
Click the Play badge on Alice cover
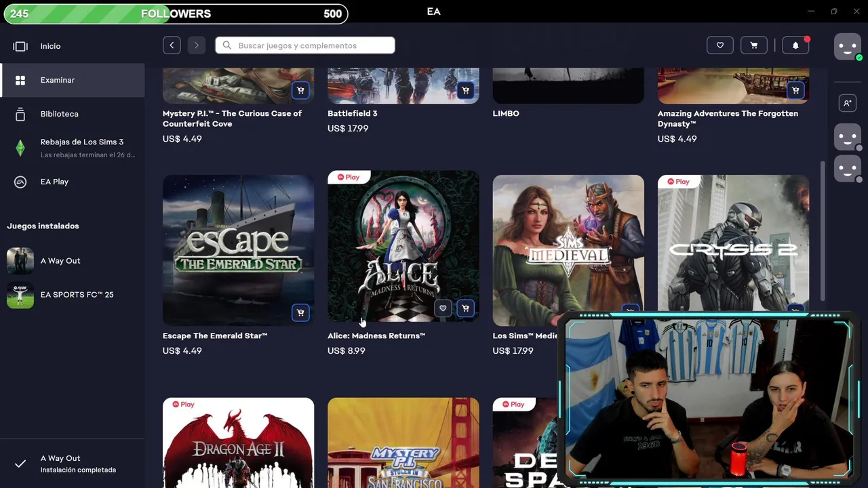(349, 177)
